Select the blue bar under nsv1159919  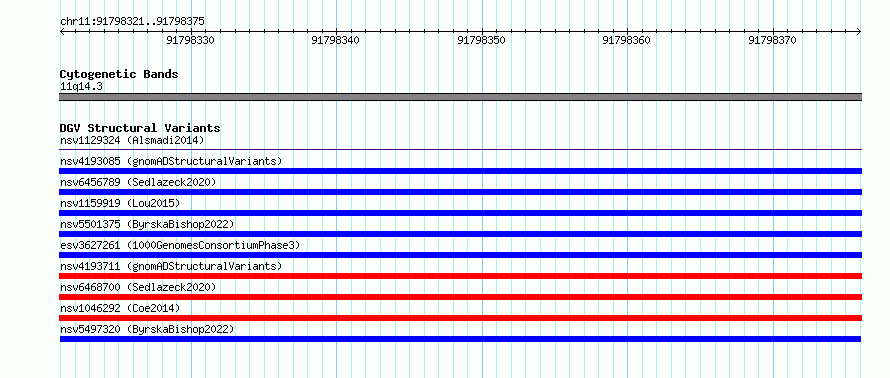point(460,213)
